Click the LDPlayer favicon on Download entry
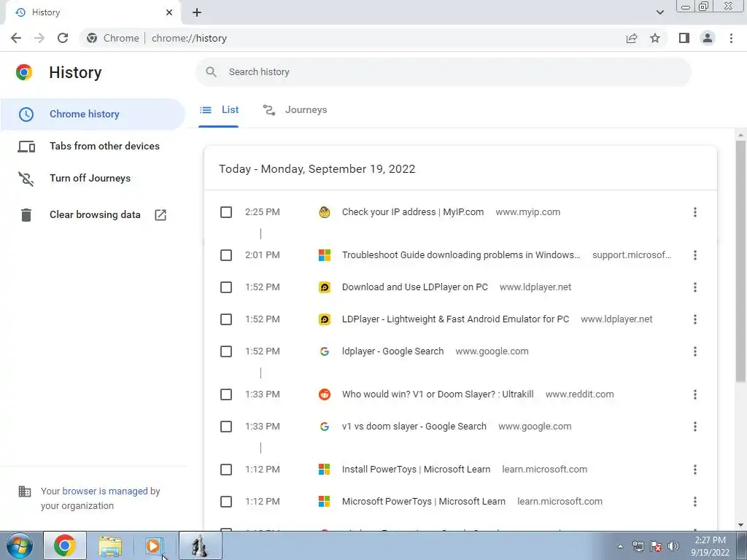This screenshot has width=747, height=560. click(325, 287)
